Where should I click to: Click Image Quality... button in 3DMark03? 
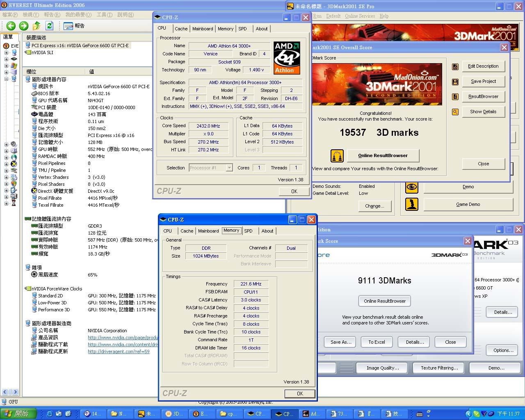coord(382,368)
